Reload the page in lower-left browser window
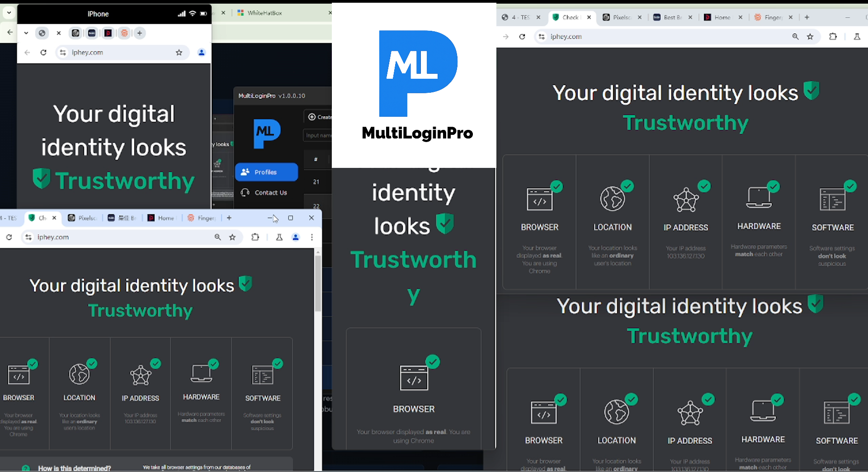868x472 pixels. pyautogui.click(x=9, y=237)
